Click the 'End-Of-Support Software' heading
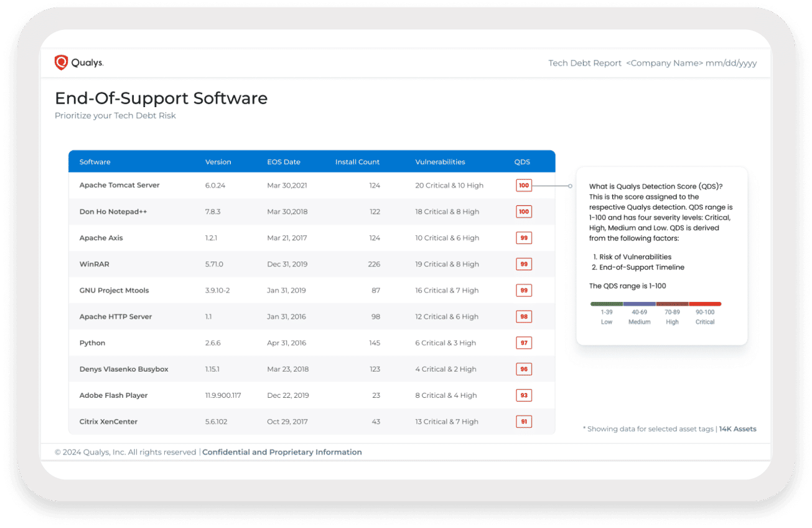812x528 pixels. 161,98
